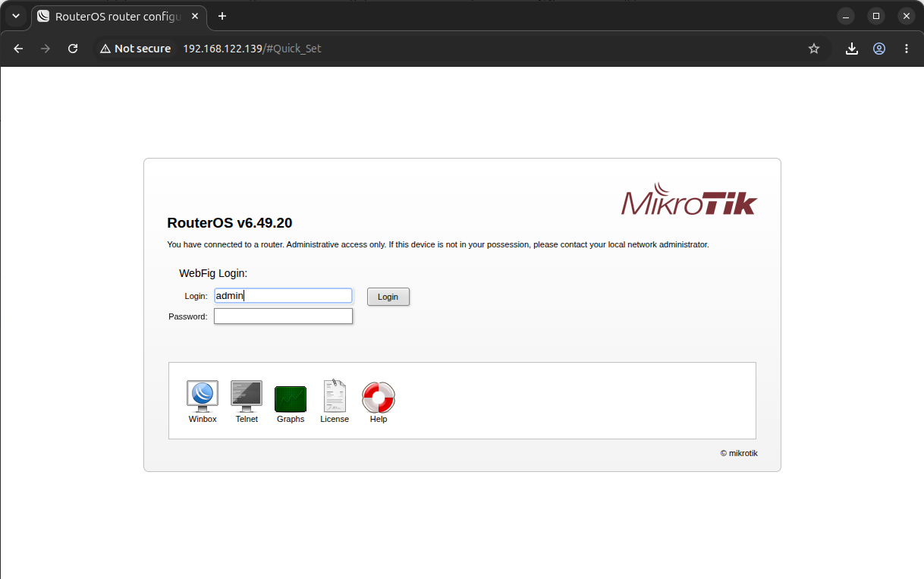The image size is (924, 579).
Task: Expand the tab search dropdown
Action: tap(16, 16)
